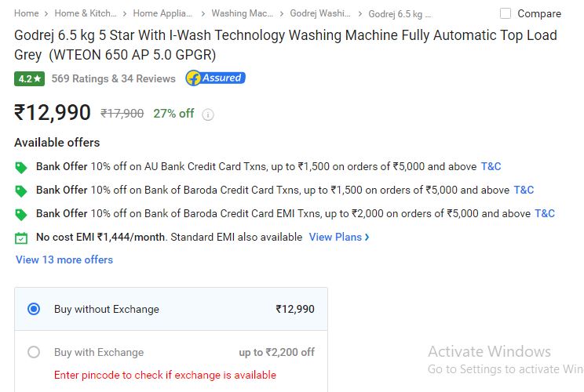Click the green 4.2 star rating badge
Screen dimensions: 584x392
[29, 78]
